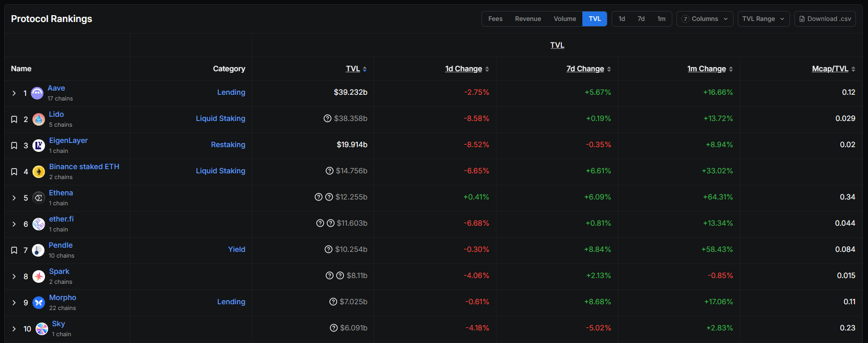Sort using the 1d Change column arrows
Screen dimensions: 868x343
click(487, 69)
